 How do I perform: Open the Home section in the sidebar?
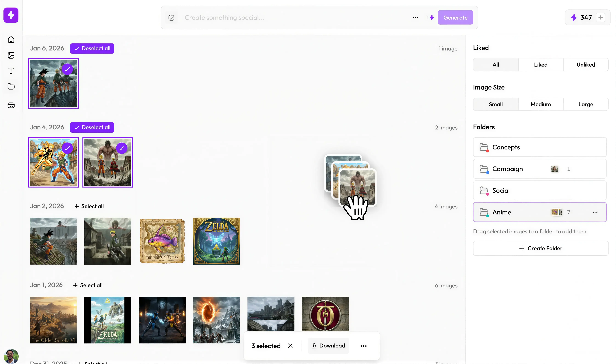(x=11, y=40)
